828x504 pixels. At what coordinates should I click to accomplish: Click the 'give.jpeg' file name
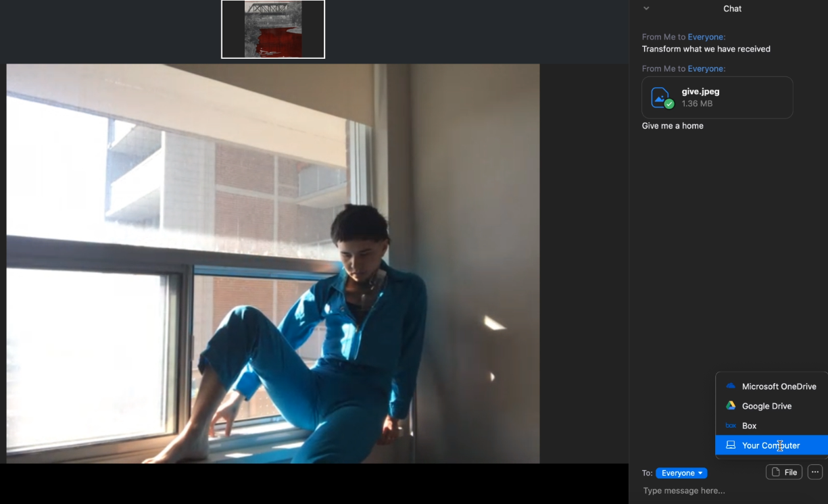coord(700,91)
